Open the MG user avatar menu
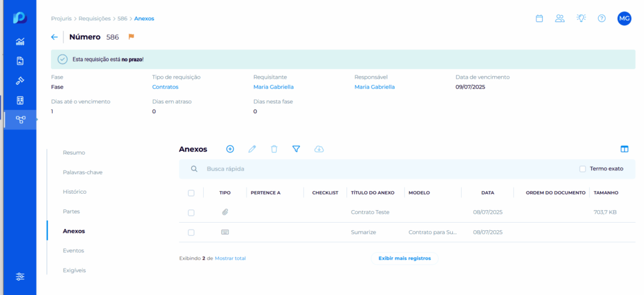 (x=624, y=18)
